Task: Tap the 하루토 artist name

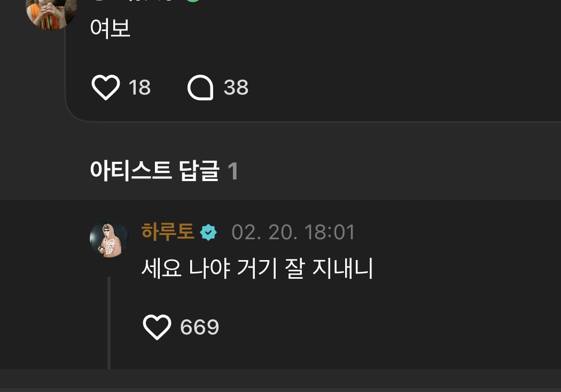Action: point(167,231)
